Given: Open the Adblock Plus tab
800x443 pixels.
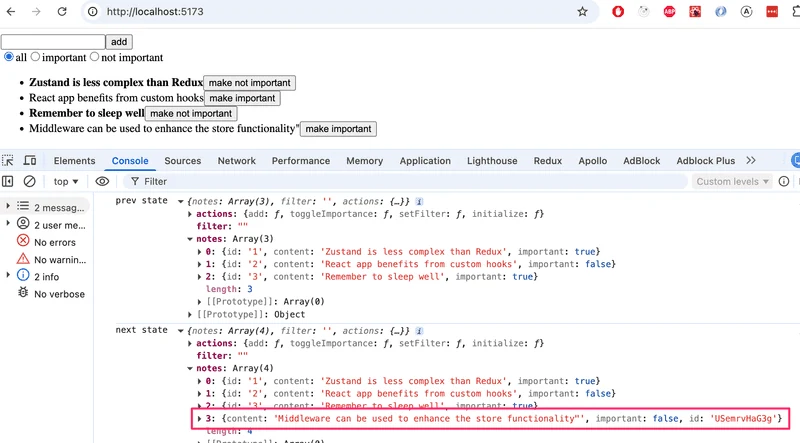Looking at the screenshot, I should click(706, 161).
